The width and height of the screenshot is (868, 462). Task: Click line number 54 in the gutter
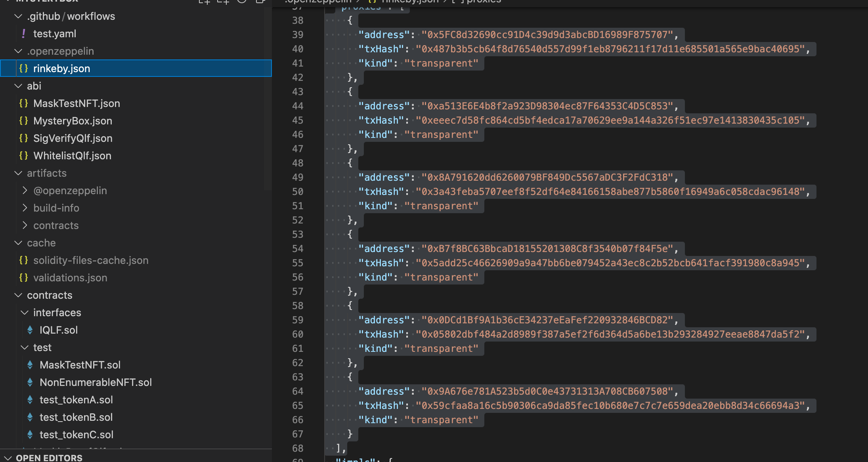pos(298,249)
